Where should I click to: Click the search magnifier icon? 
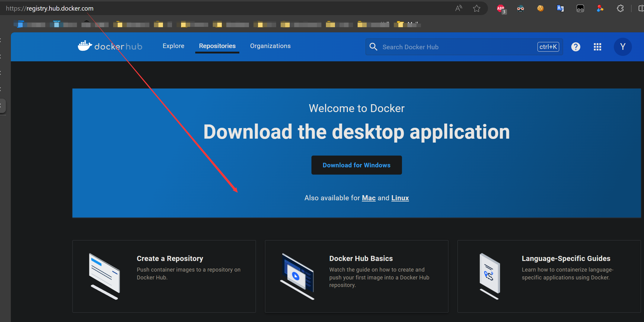[373, 47]
